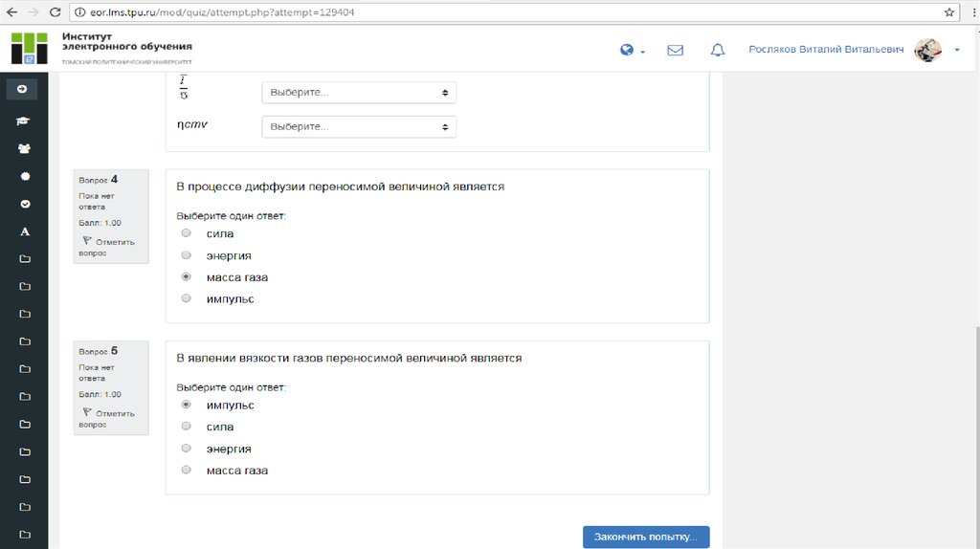Image resolution: width=980 pixels, height=549 pixels.
Task: Click the letter A sidebar icon
Action: pyautogui.click(x=24, y=231)
